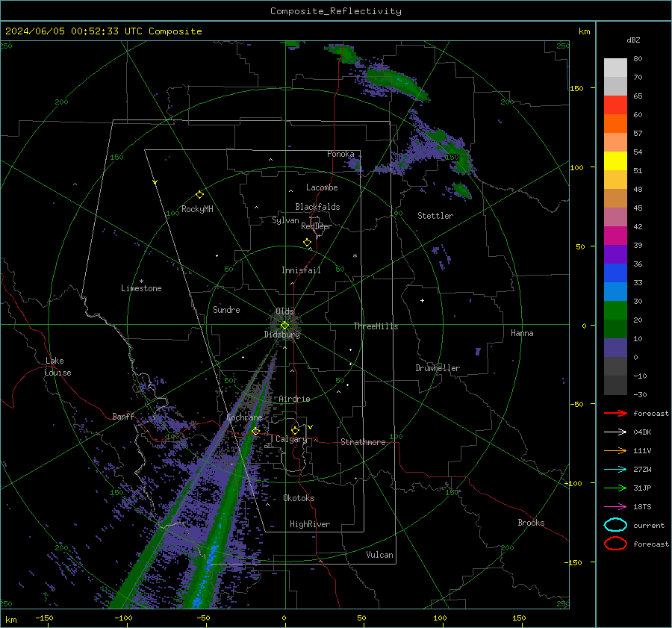Click the Sundre label
672x628 pixels.
(x=226, y=309)
